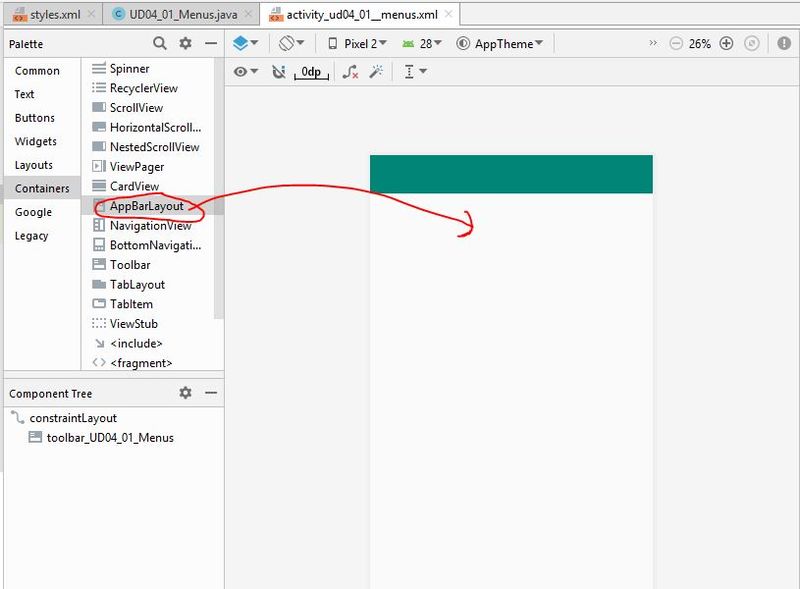Screen dimensions: 800x589
Task: Pick ScrollView from the palette
Action: click(148, 108)
